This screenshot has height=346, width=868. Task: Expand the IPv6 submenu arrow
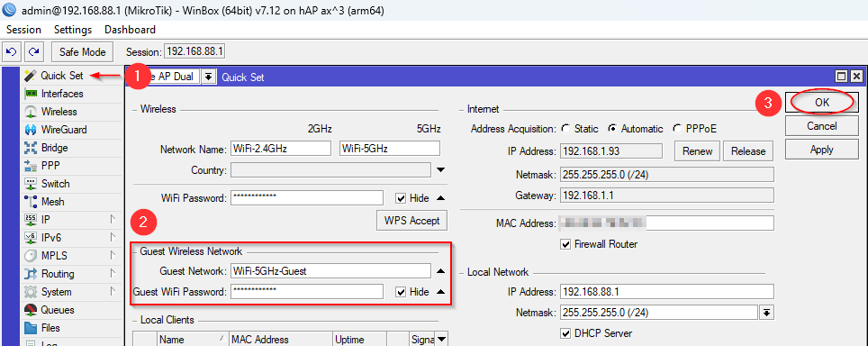click(113, 238)
